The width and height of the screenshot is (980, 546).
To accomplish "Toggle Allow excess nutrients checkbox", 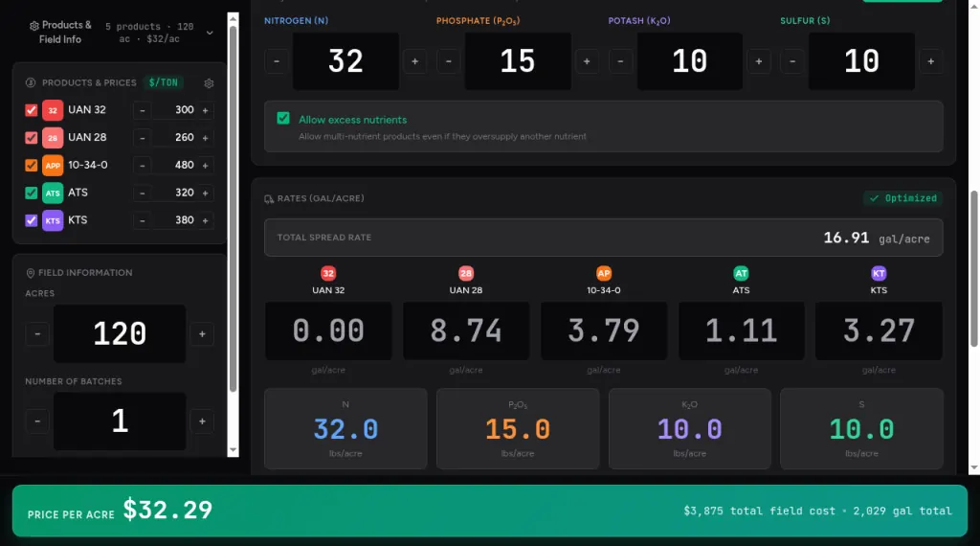I will coord(283,118).
